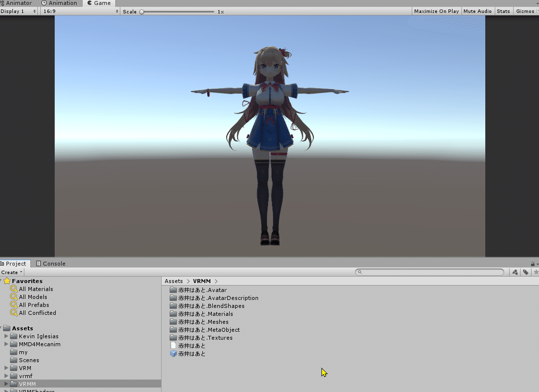Image resolution: width=539 pixels, height=392 pixels.
Task: Select the VRM folder in tree
Action: coord(25,368)
